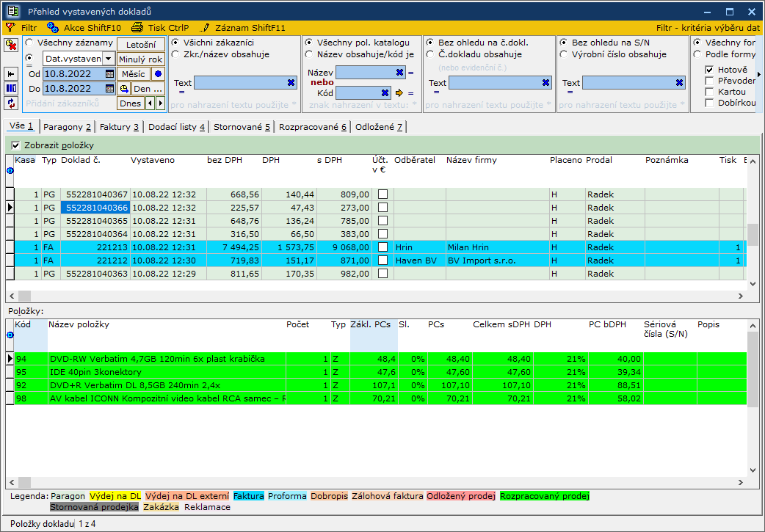The height and width of the screenshot is (532, 765).
Task: Clear the Kód field with its X icon
Action: pos(385,93)
